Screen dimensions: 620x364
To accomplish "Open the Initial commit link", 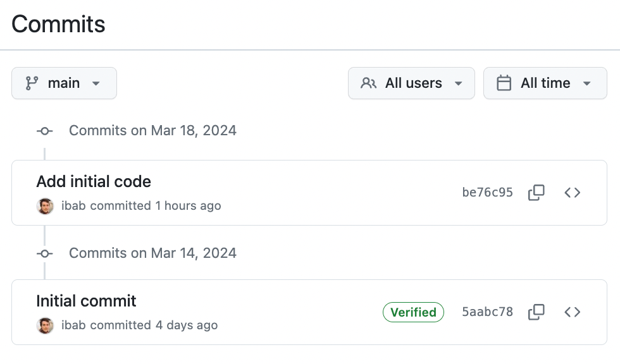I will (86, 301).
